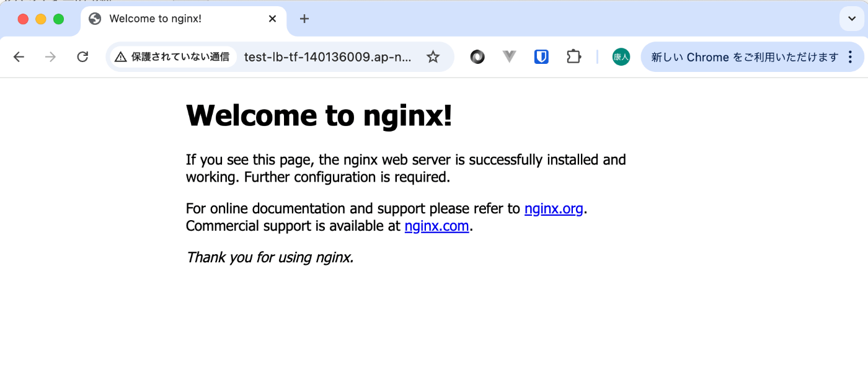Click the address bar URL test-lb-tf-140136009

click(327, 57)
